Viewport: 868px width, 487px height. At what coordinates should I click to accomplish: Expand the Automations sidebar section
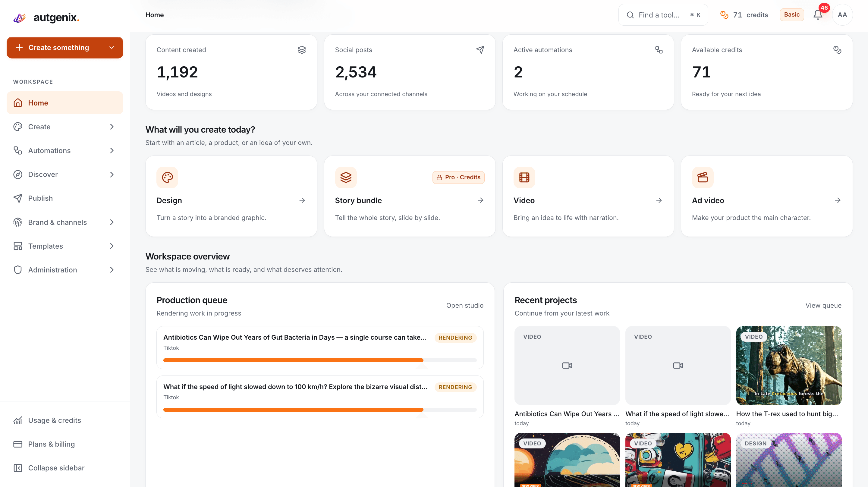tap(112, 150)
